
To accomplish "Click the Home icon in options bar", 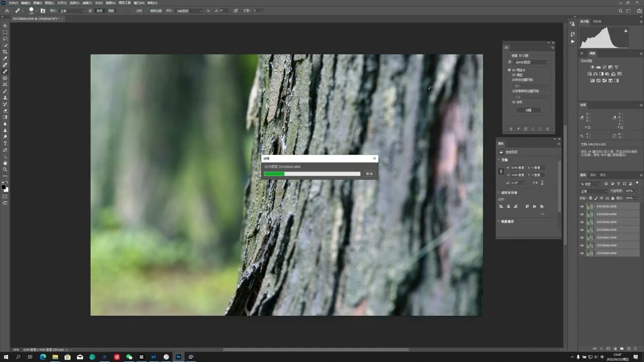I will [7, 11].
